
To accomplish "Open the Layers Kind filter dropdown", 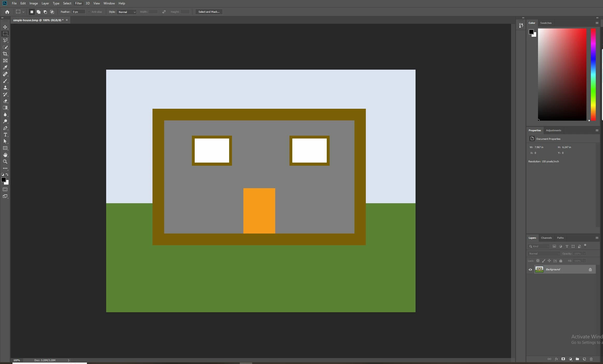I will 539,246.
